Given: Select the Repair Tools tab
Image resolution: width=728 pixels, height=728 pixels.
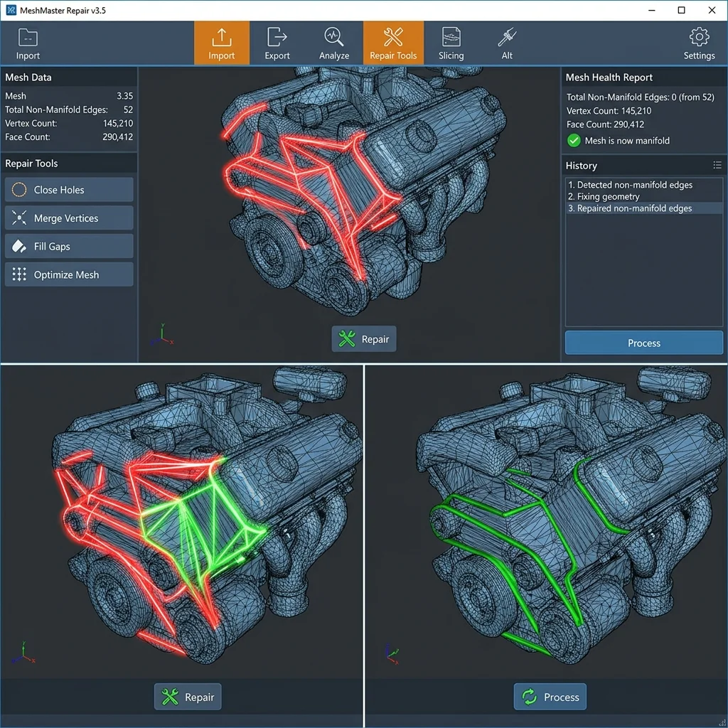Looking at the screenshot, I should click(393, 43).
